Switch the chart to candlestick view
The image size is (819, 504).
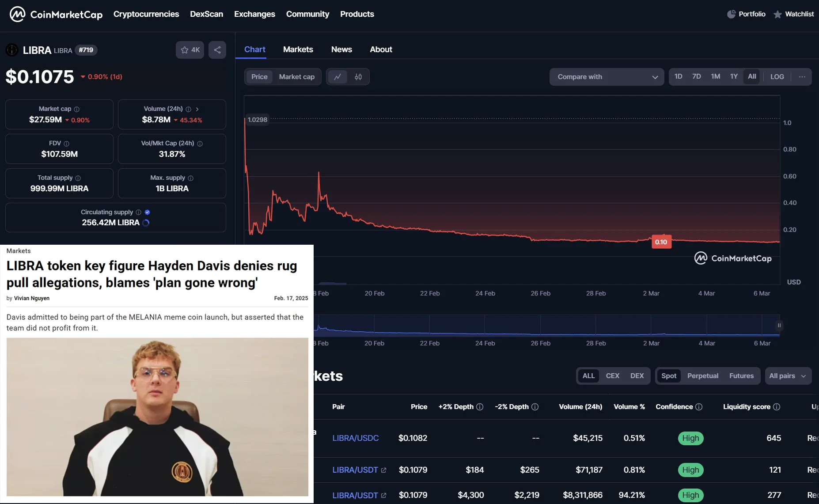click(358, 76)
